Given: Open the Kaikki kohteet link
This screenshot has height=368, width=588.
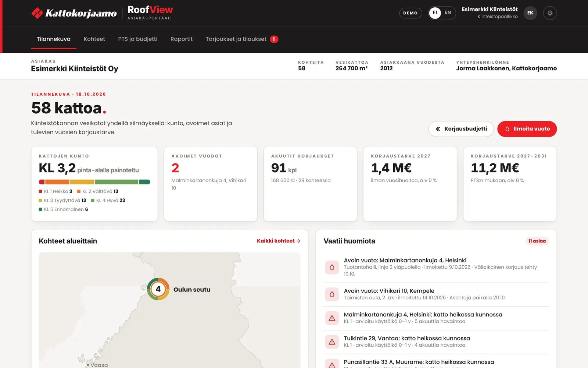Looking at the screenshot, I should [279, 241].
